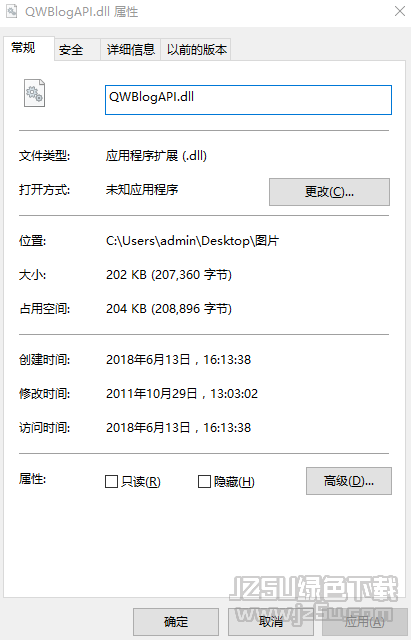Toggle the 隐藏 hidden checkbox
Image resolution: width=411 pixels, height=640 pixels.
tap(204, 482)
